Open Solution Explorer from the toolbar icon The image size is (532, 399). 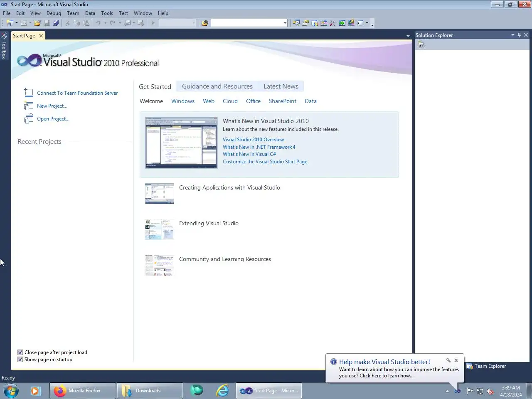[296, 23]
